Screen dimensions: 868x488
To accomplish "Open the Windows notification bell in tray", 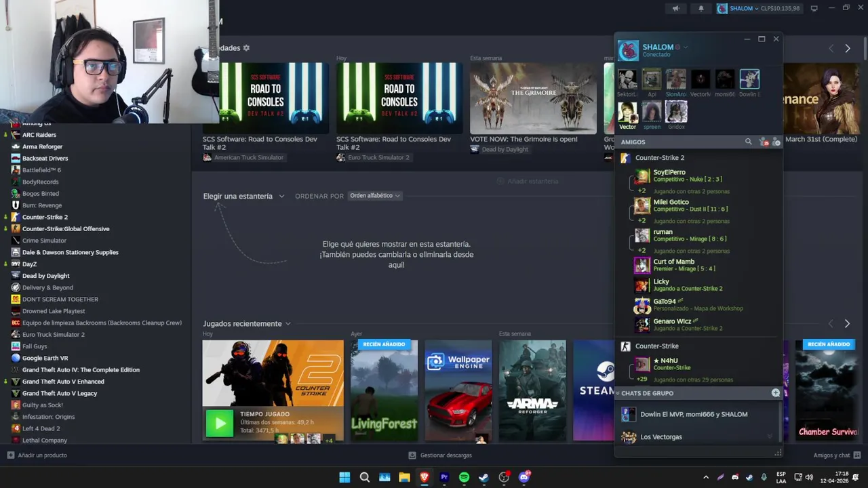I will pyautogui.click(x=856, y=477).
